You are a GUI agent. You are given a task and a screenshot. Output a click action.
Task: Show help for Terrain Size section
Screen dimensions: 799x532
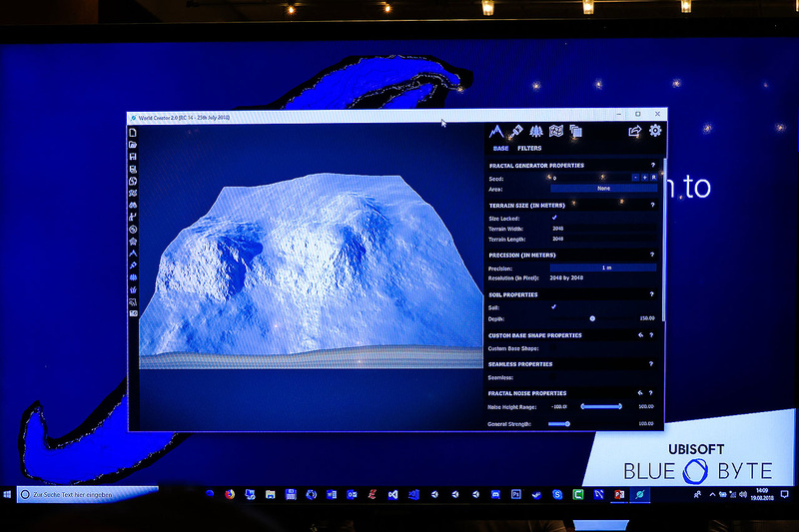pos(652,205)
